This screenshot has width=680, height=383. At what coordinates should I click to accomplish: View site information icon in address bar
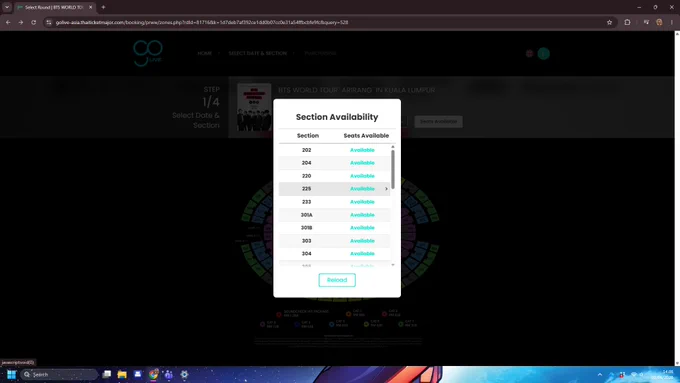(x=49, y=22)
